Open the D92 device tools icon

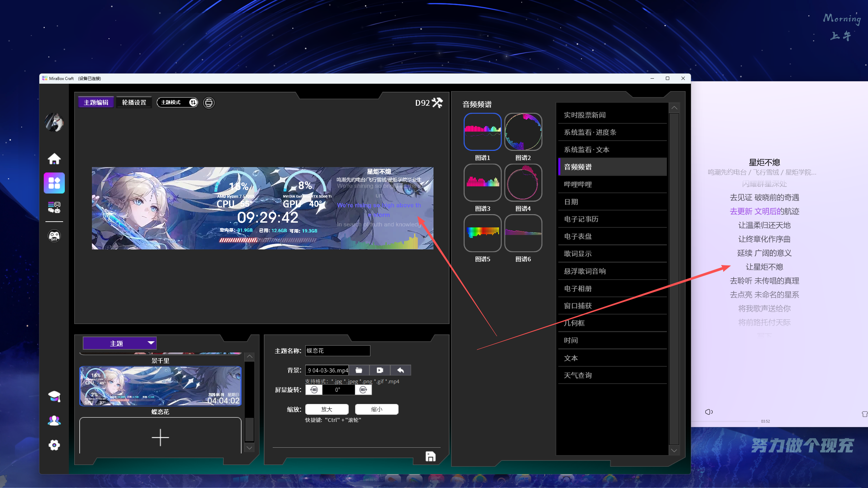pos(437,103)
